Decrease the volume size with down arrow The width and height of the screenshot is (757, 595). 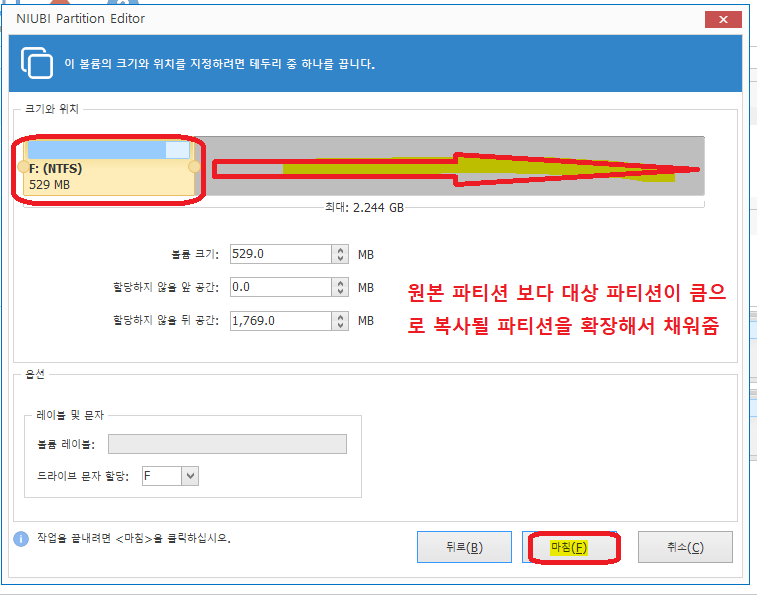[340, 258]
